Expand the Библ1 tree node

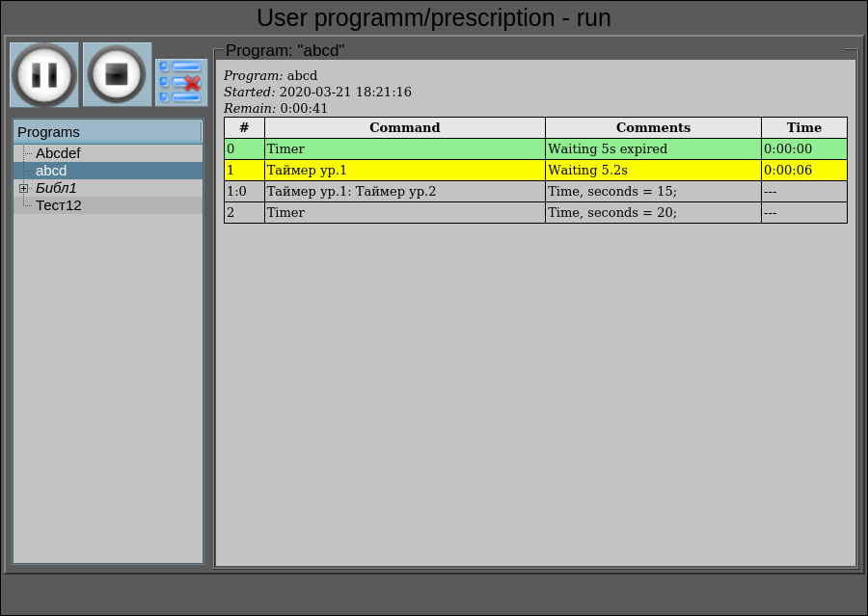coord(24,188)
